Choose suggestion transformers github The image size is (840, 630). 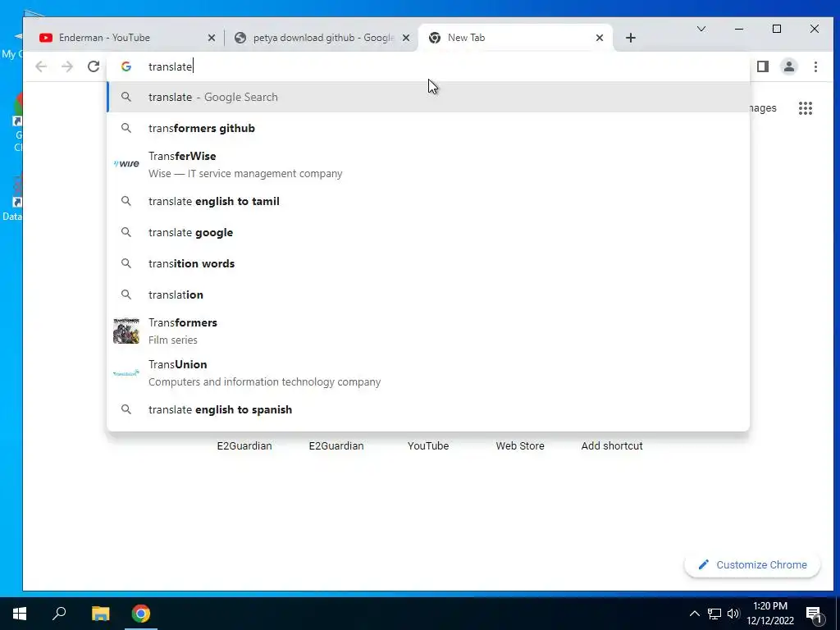428,128
